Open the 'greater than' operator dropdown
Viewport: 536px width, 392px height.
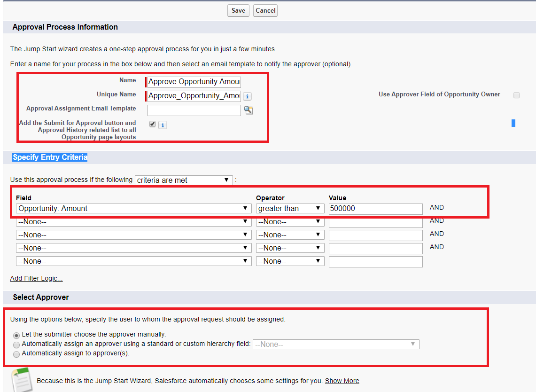pos(290,208)
